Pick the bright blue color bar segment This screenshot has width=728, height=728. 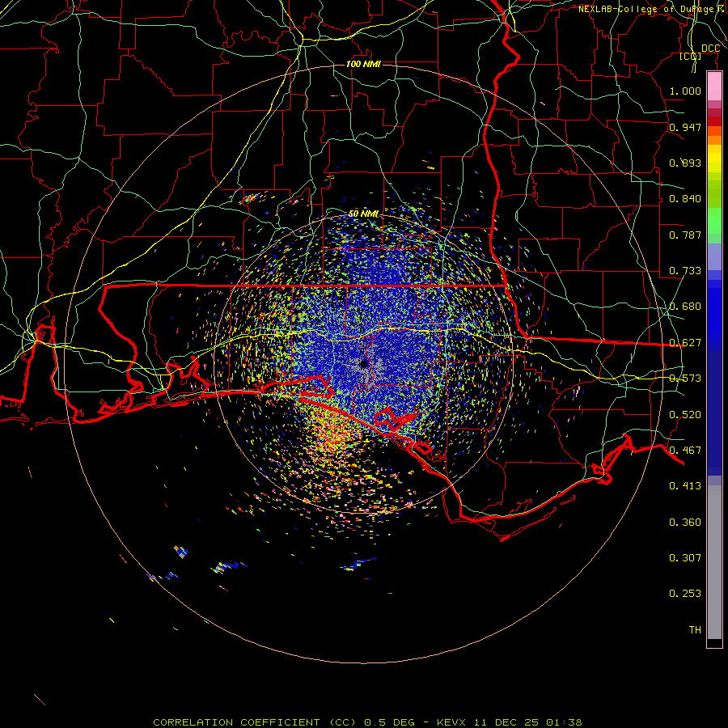[714, 315]
